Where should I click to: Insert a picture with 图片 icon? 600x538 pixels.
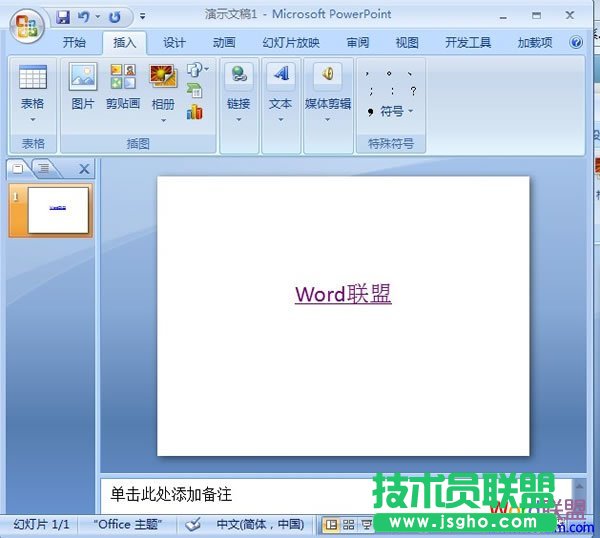83,77
